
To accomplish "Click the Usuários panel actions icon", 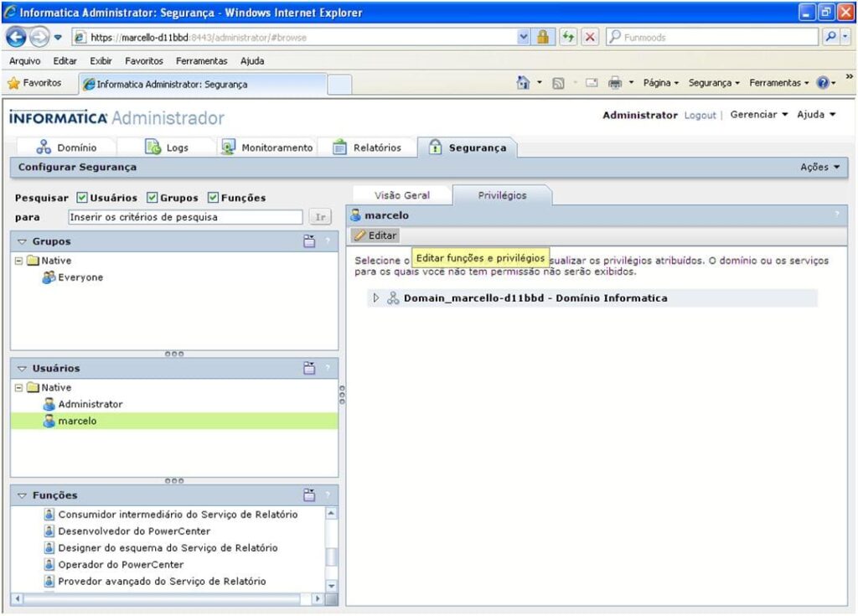I will point(309,368).
